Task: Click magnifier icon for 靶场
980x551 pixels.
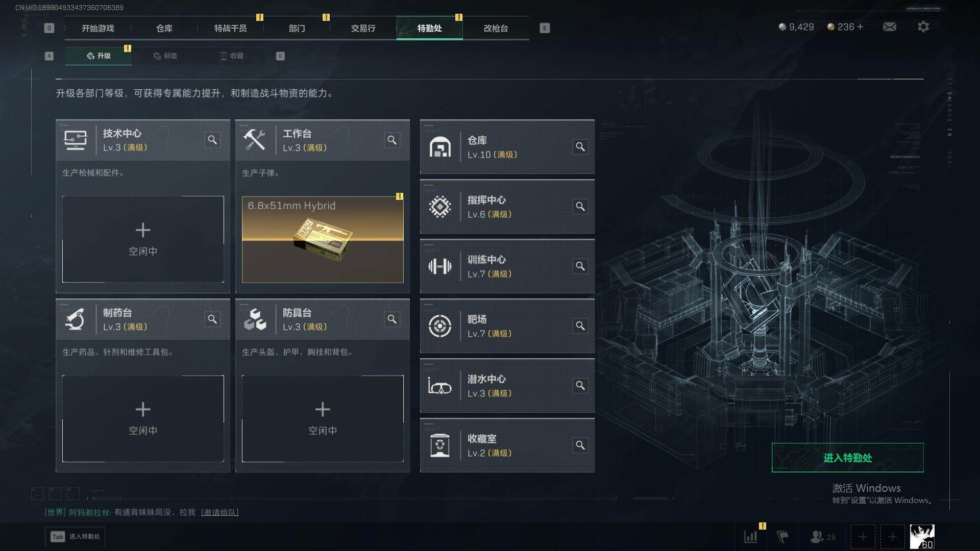Action: tap(580, 326)
